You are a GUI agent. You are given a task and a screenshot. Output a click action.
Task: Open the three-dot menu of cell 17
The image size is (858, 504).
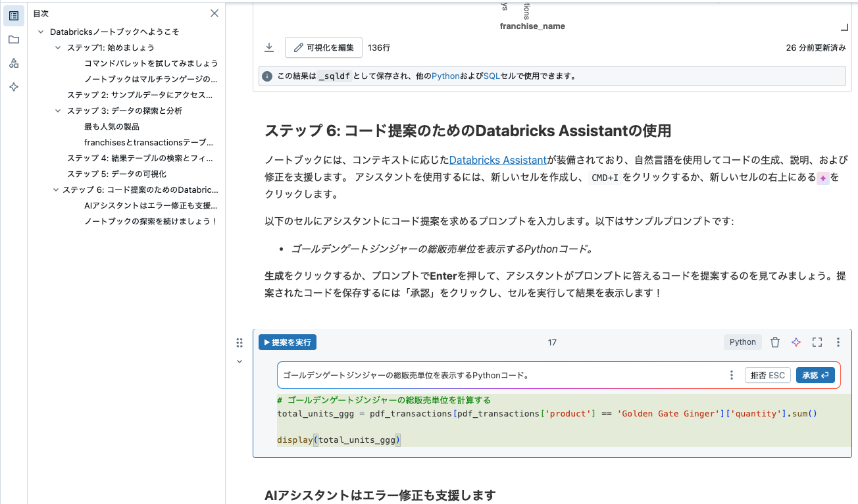tap(838, 341)
